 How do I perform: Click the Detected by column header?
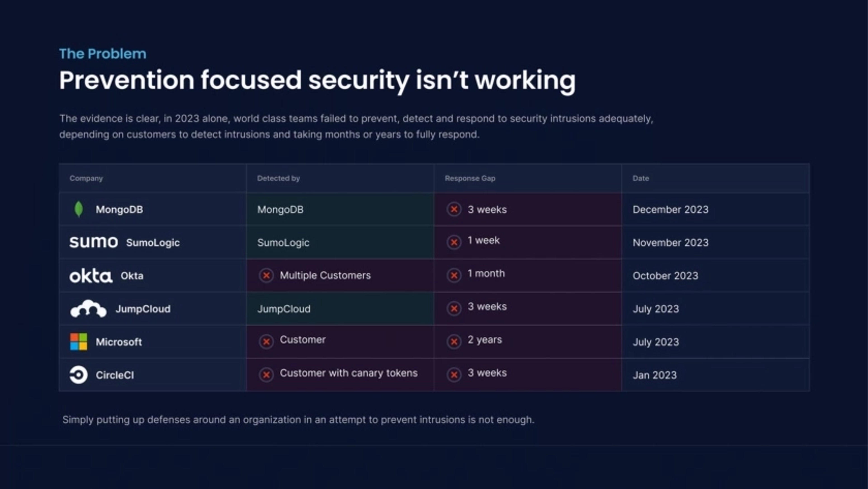pos(278,178)
